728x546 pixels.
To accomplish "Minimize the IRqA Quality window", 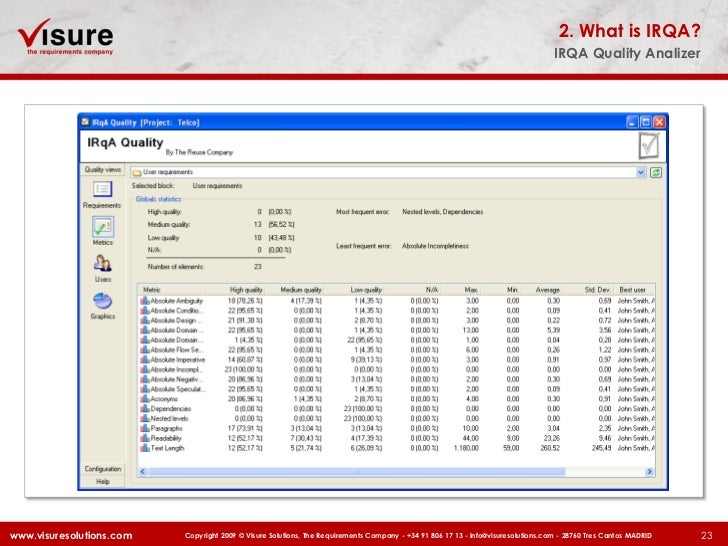I will [x=632, y=123].
